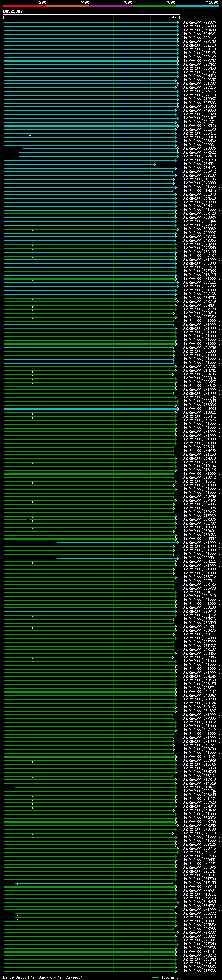Click hit label UniRef100_Q00SC2

[x=199, y=913]
